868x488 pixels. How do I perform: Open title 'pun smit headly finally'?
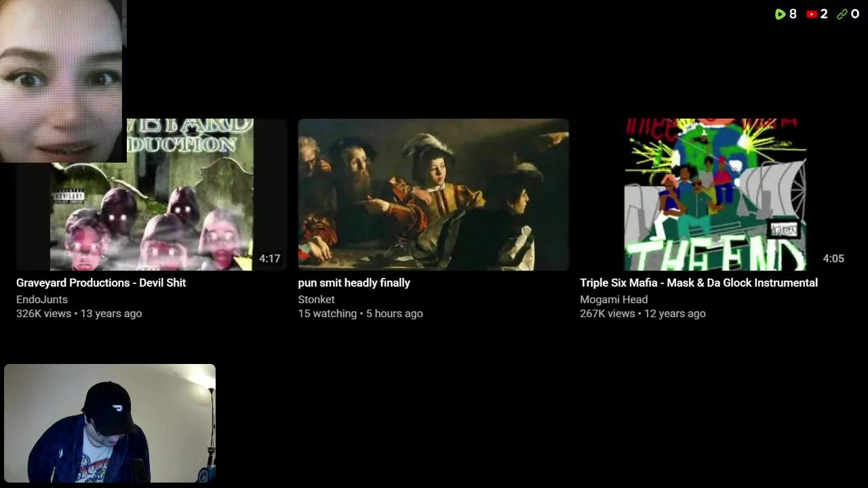click(x=354, y=283)
